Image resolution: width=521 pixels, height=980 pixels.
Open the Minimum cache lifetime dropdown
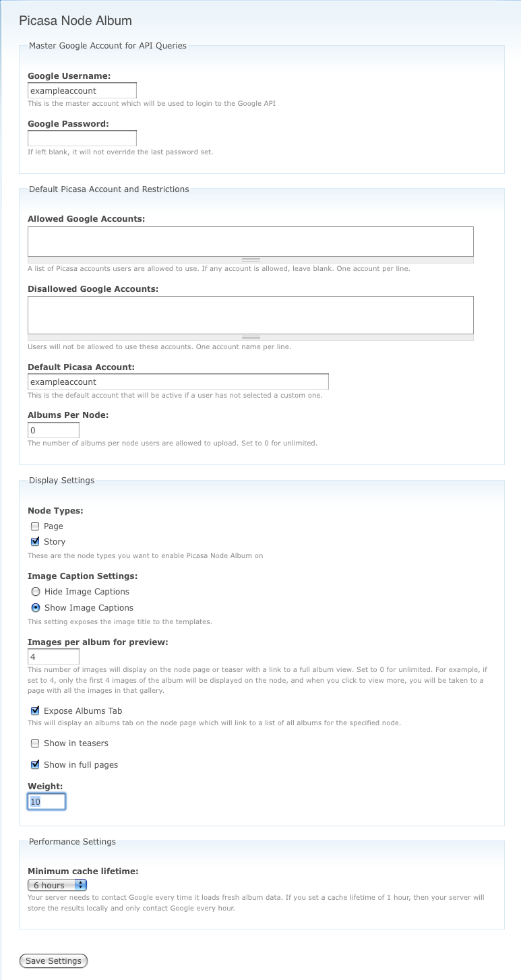(x=57, y=885)
